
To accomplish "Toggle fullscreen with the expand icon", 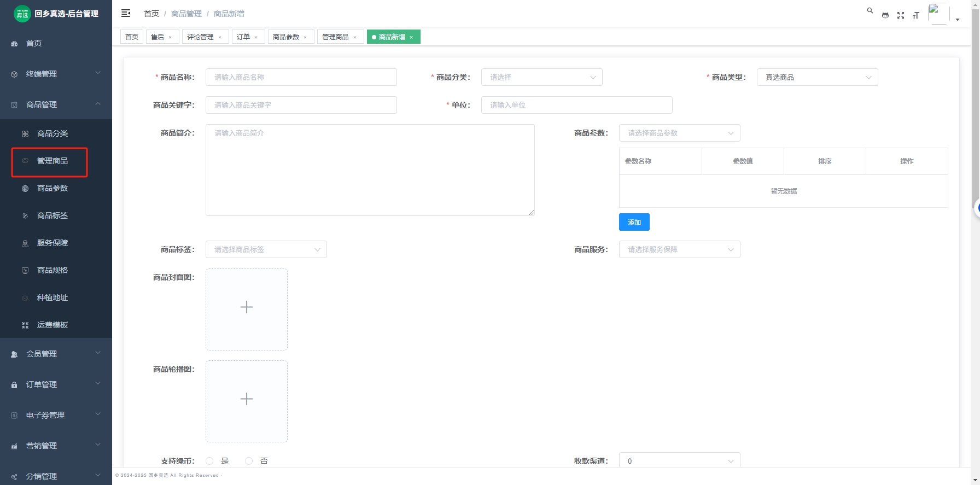I will [x=901, y=15].
